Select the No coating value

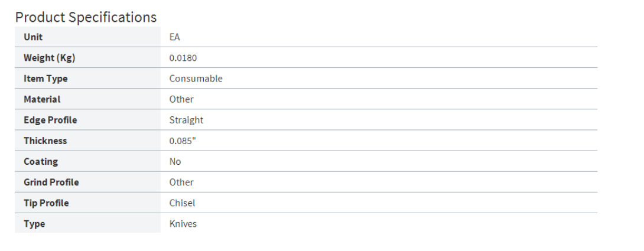pyautogui.click(x=175, y=161)
